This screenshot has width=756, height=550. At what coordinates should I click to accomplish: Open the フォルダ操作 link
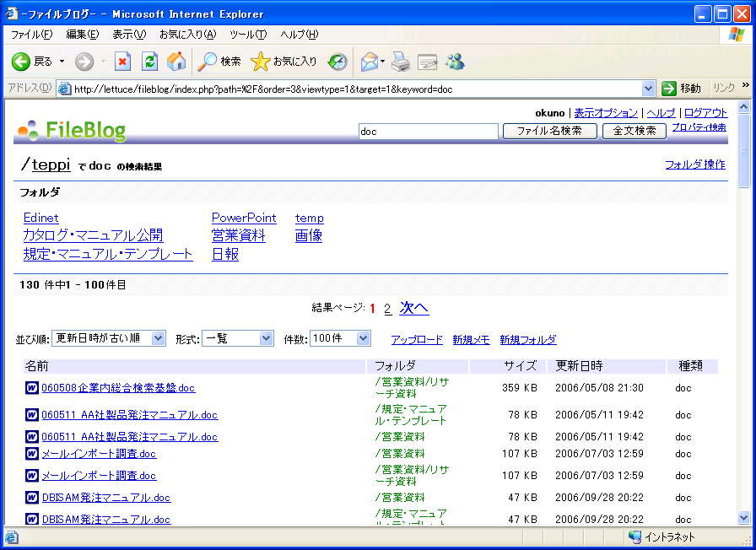[695, 164]
